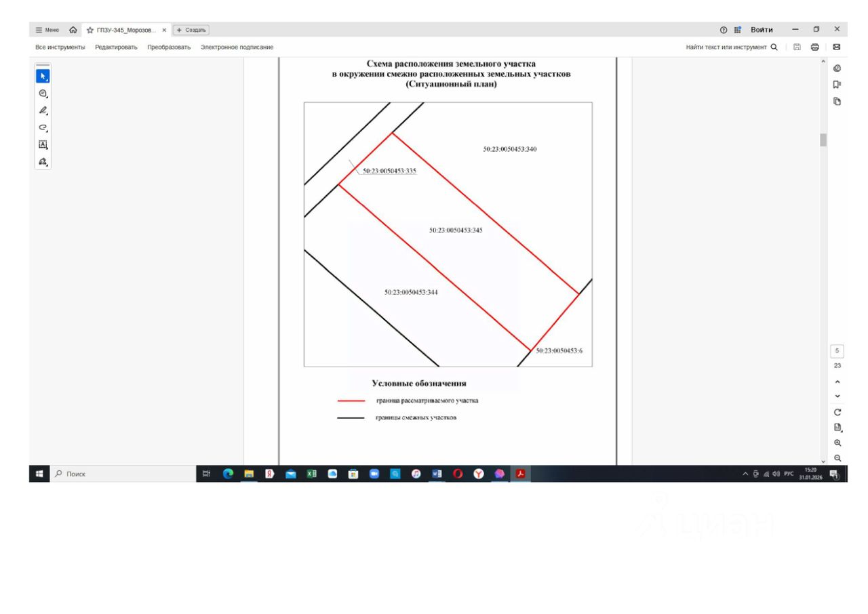Go to the next page arrow
The image size is (868, 614).
click(837, 396)
